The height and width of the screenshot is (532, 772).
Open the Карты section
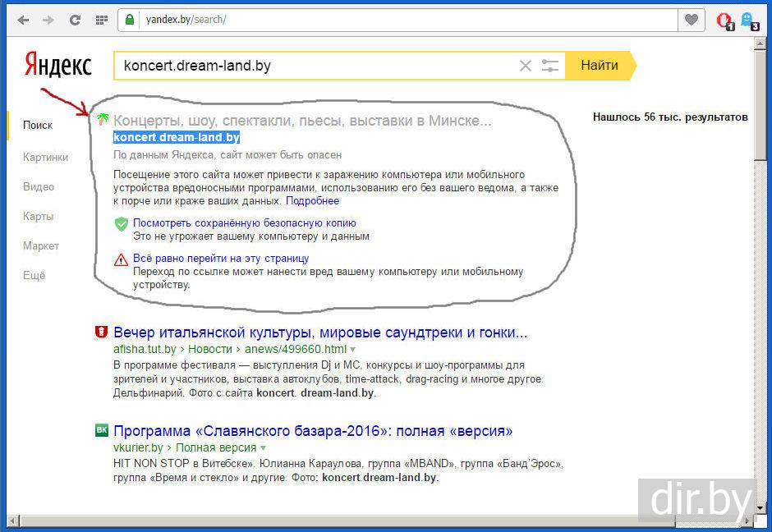(x=39, y=216)
